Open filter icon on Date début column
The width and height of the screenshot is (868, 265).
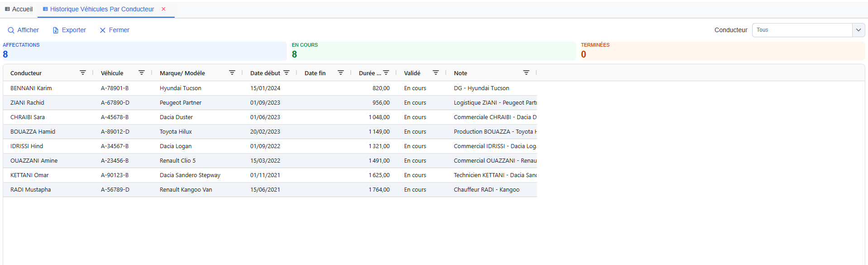286,73
